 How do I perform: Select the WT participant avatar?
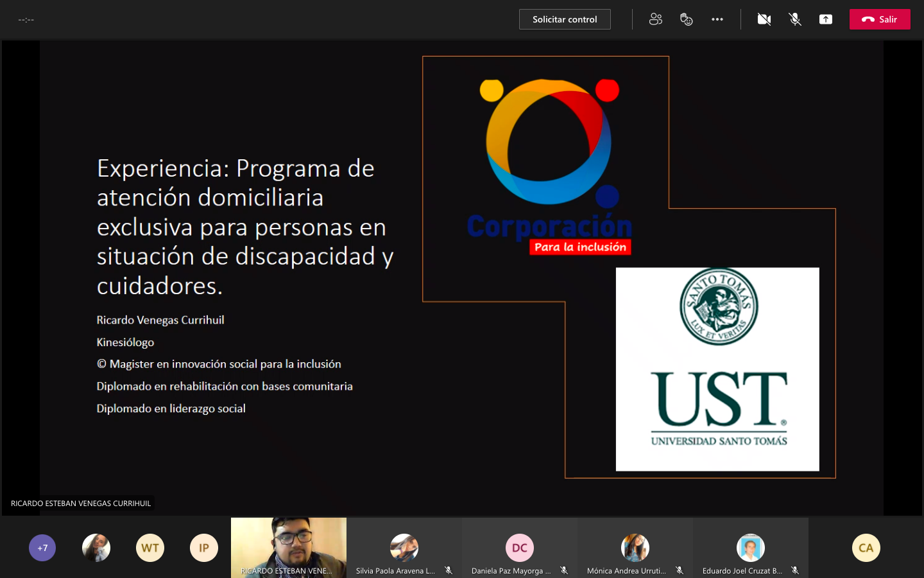coord(150,548)
